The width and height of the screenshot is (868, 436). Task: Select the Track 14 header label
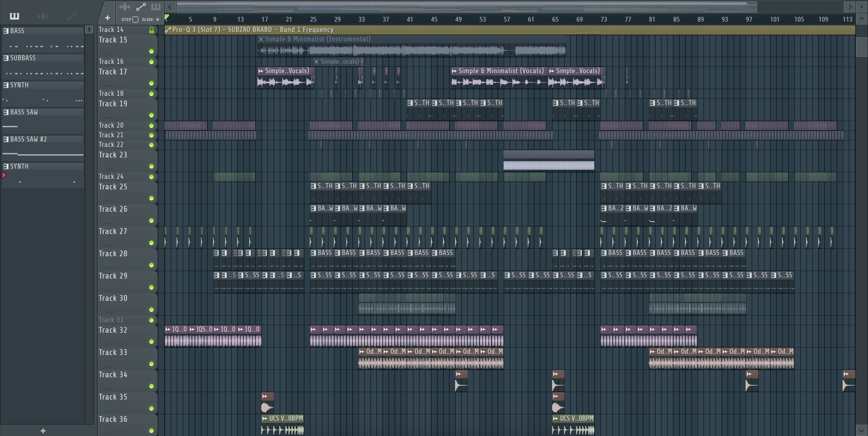tap(111, 30)
